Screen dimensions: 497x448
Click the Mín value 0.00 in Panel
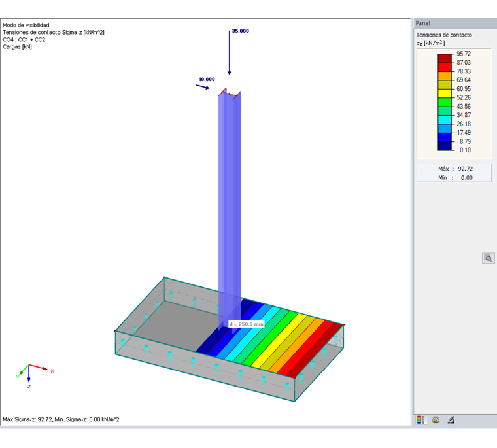tap(466, 178)
